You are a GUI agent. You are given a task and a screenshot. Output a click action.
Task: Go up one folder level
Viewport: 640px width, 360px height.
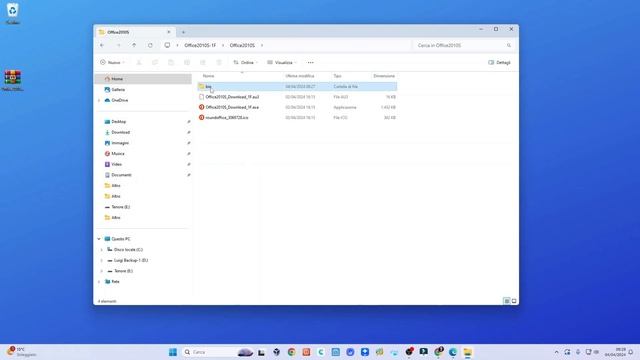134,45
